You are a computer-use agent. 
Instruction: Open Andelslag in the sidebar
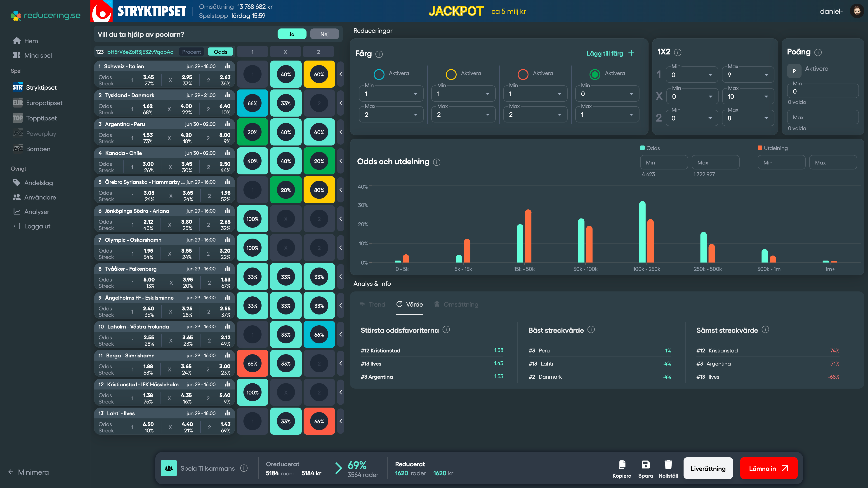(x=38, y=183)
